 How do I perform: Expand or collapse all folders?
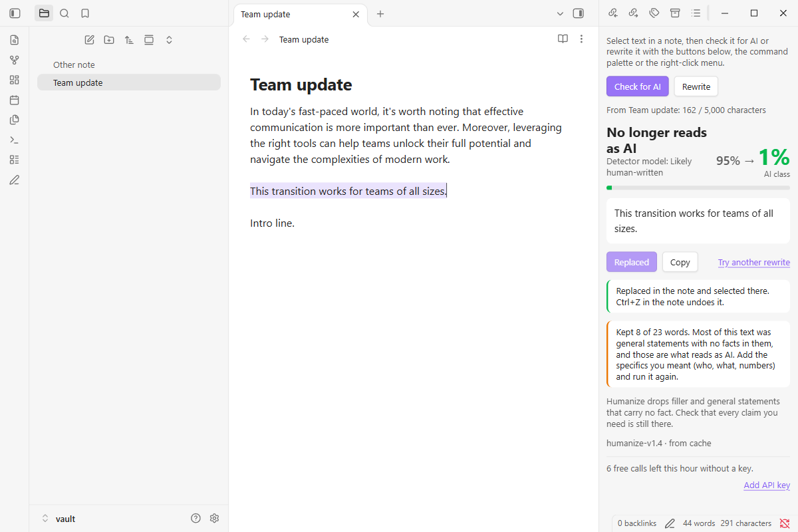pyautogui.click(x=169, y=40)
